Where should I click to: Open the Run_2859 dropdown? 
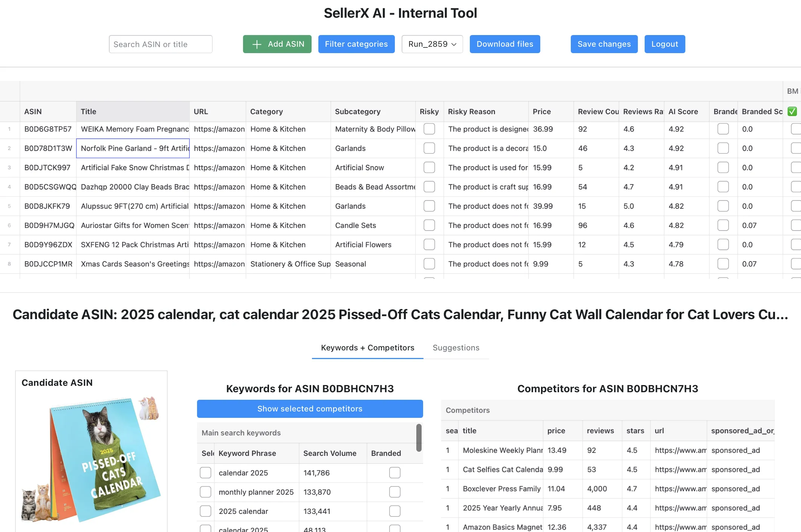pos(432,44)
